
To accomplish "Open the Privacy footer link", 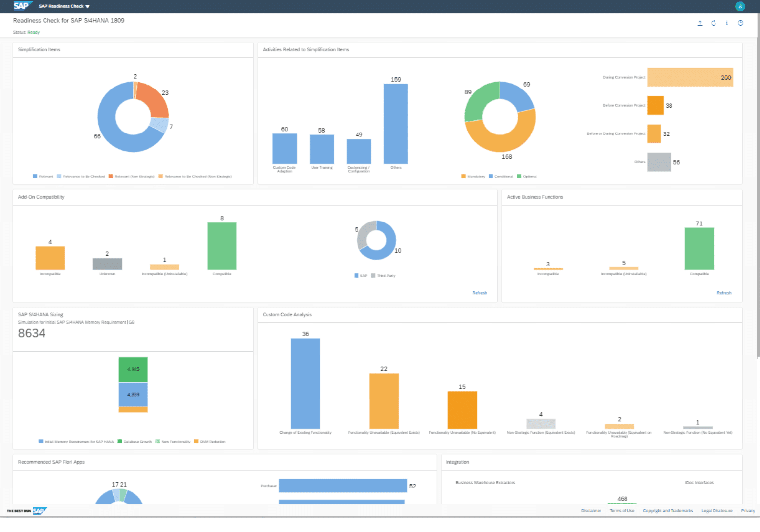I will point(748,511).
